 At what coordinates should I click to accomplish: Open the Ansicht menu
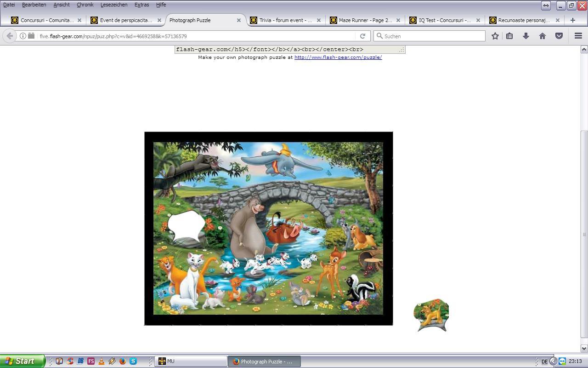coord(62,5)
